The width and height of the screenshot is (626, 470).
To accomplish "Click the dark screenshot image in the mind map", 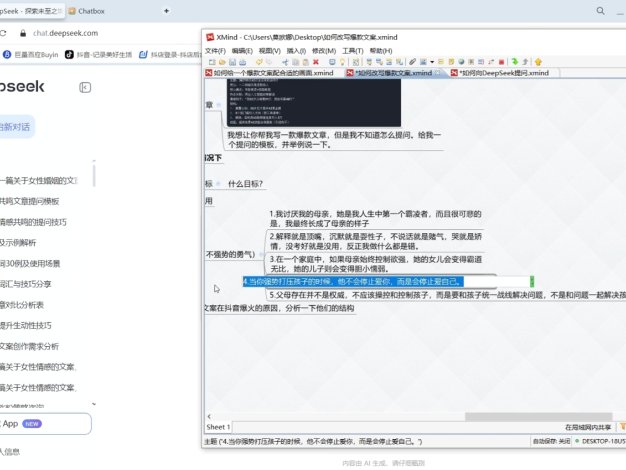I will pos(314,103).
